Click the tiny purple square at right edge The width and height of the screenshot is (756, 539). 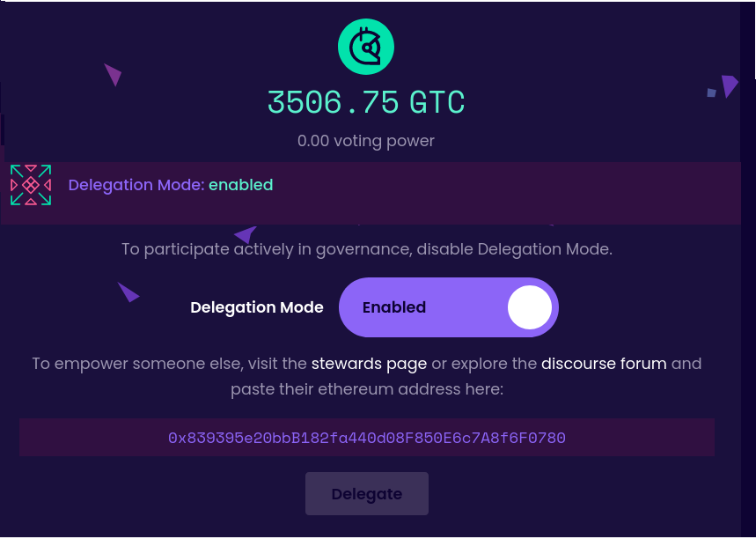709,91
